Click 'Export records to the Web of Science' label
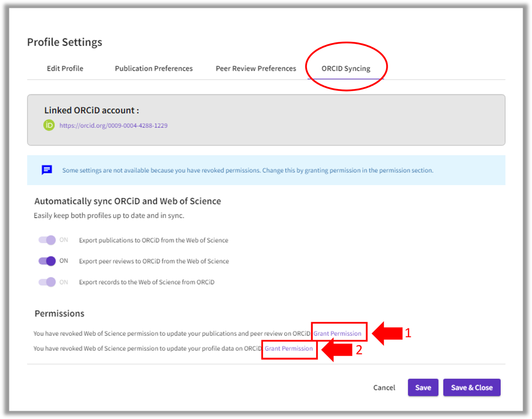Screen dimensions: 532x419 147,282
